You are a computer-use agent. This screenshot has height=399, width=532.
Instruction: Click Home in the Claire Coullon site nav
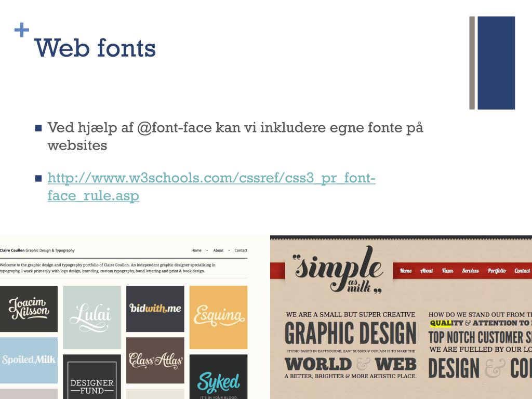[196, 250]
